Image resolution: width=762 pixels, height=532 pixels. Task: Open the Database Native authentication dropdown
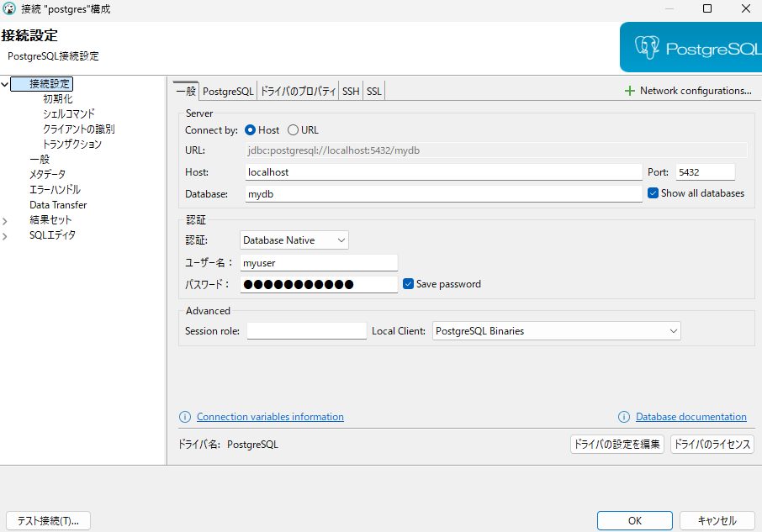pos(294,240)
